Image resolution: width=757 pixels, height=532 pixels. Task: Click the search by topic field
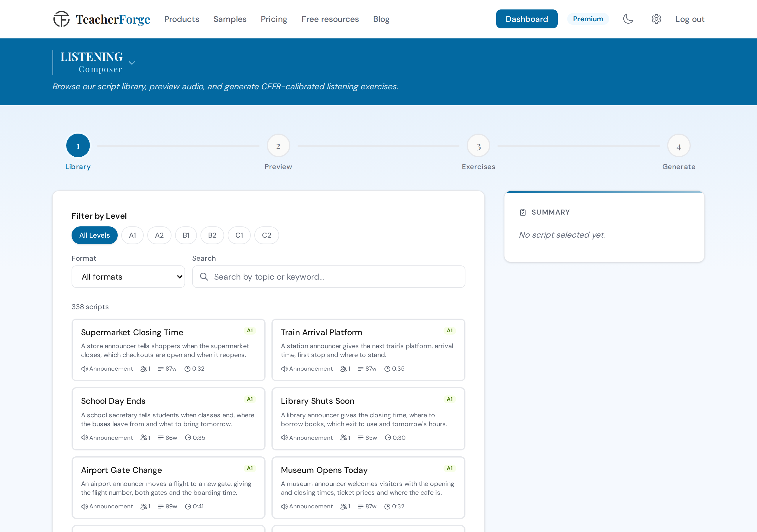click(x=329, y=277)
